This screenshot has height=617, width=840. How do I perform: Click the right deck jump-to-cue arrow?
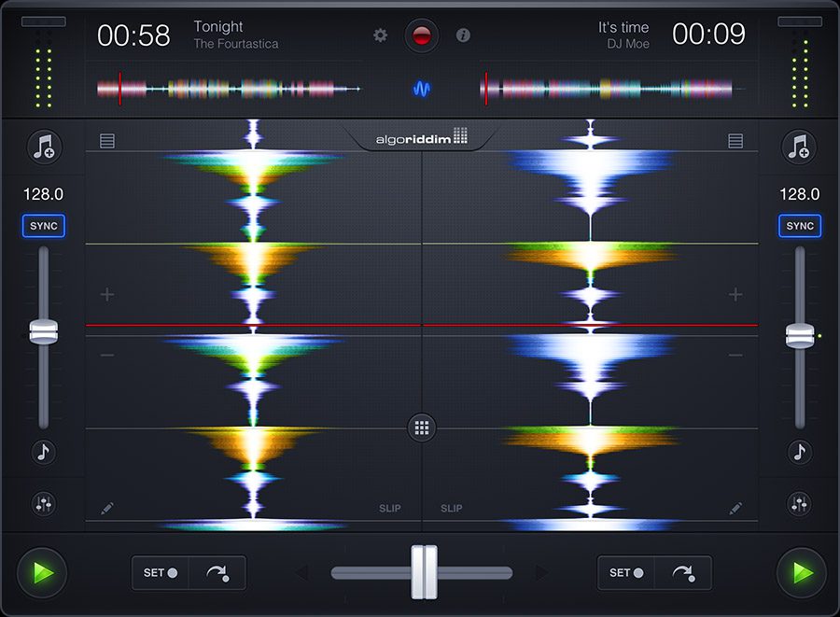(x=682, y=572)
